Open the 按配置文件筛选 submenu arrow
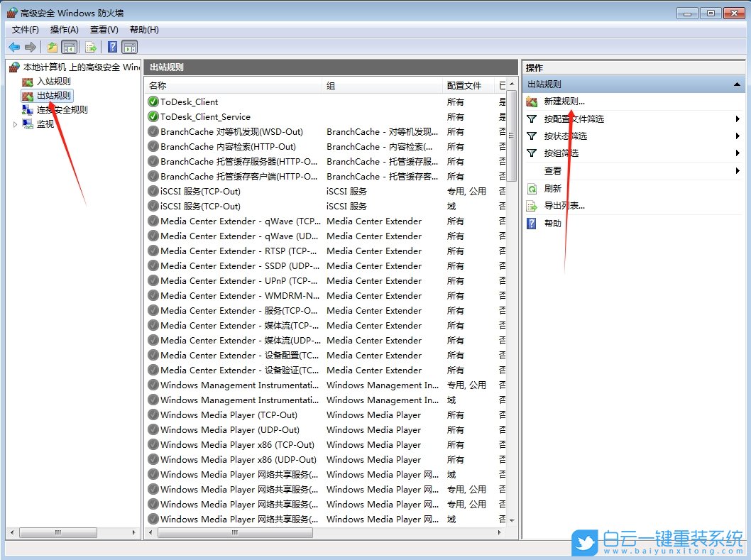The image size is (751, 560). pos(738,119)
